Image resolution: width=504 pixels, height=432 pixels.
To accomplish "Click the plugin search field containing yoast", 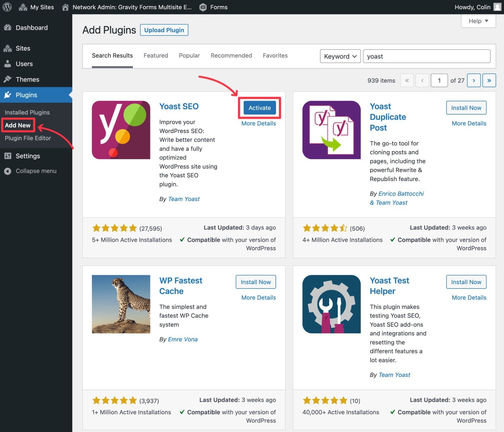I will [427, 56].
